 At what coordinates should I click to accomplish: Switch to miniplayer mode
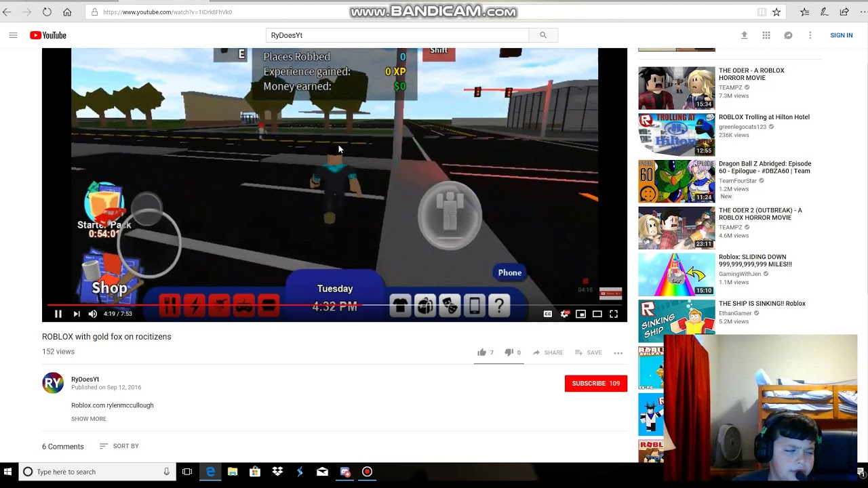click(580, 314)
